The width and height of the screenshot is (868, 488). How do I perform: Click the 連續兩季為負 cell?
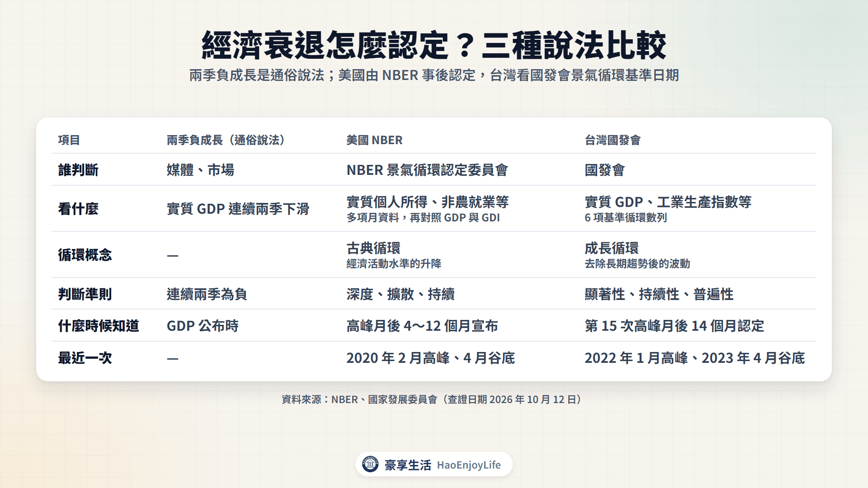tap(207, 294)
